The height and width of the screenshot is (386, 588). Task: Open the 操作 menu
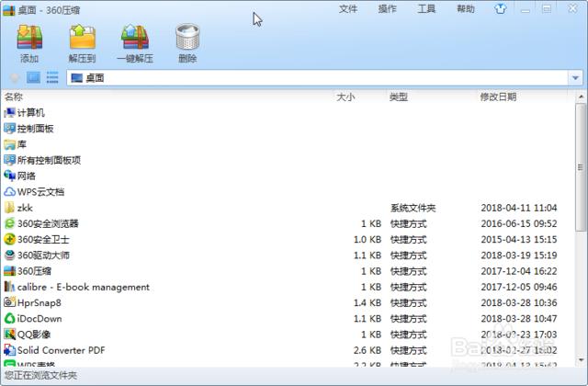click(388, 9)
